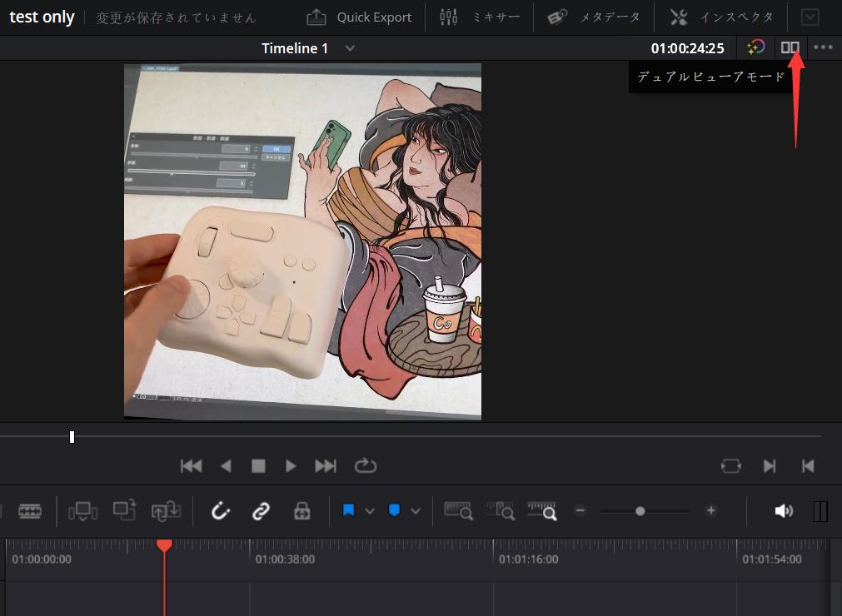Image resolution: width=842 pixels, height=616 pixels.
Task: Click the viewer jog bar playhead handle
Action: 72,437
